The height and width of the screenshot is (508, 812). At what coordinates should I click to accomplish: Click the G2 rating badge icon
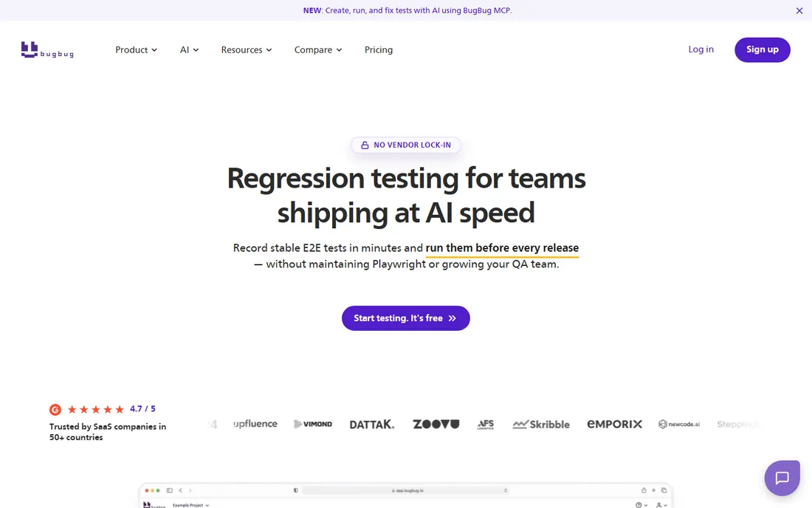[x=55, y=410]
